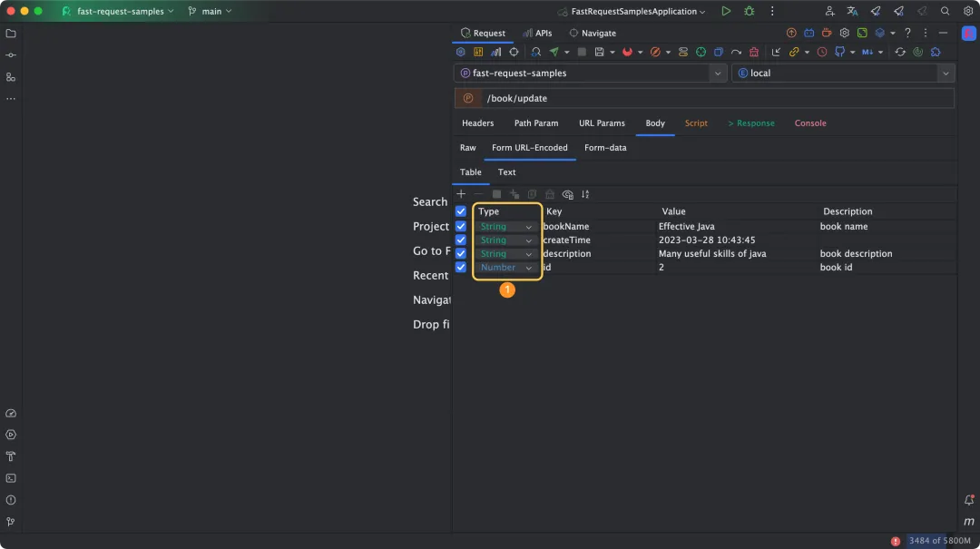Click the add row plus button

point(461,194)
